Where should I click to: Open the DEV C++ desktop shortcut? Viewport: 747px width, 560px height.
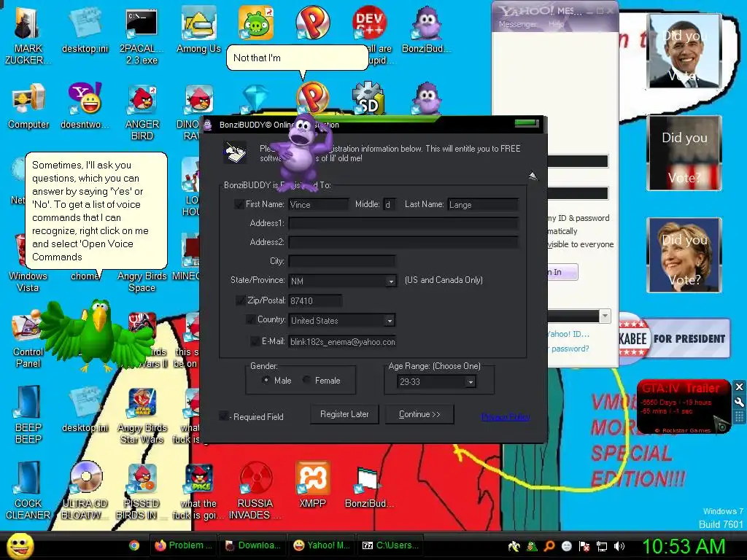coord(369,23)
